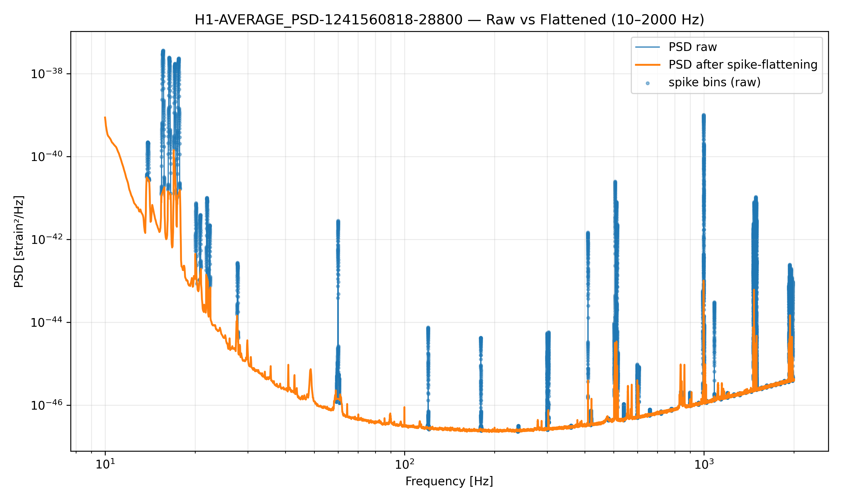Screen dimensions: 841x504
Task: Click the blue 'PSD raw' legend line
Action: coord(647,47)
